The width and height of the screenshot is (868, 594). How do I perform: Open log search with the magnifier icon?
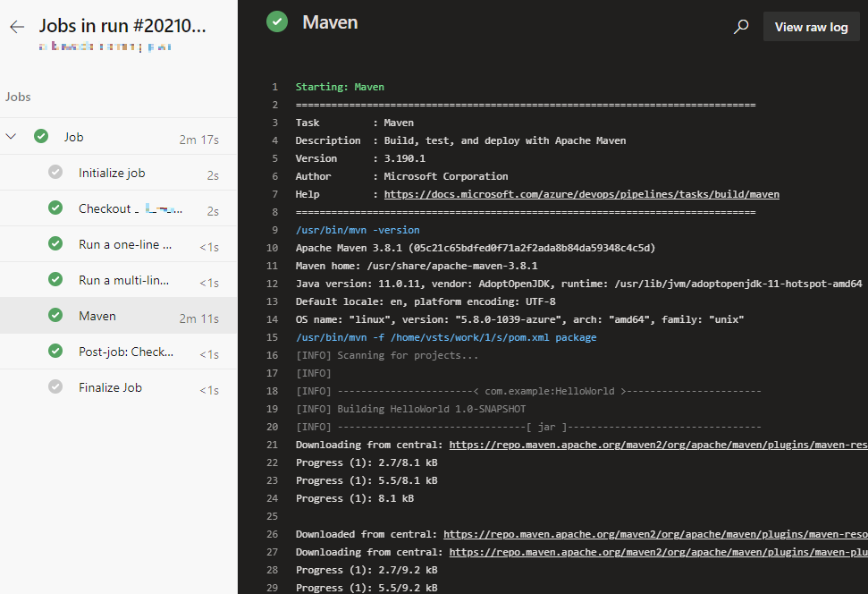(741, 26)
